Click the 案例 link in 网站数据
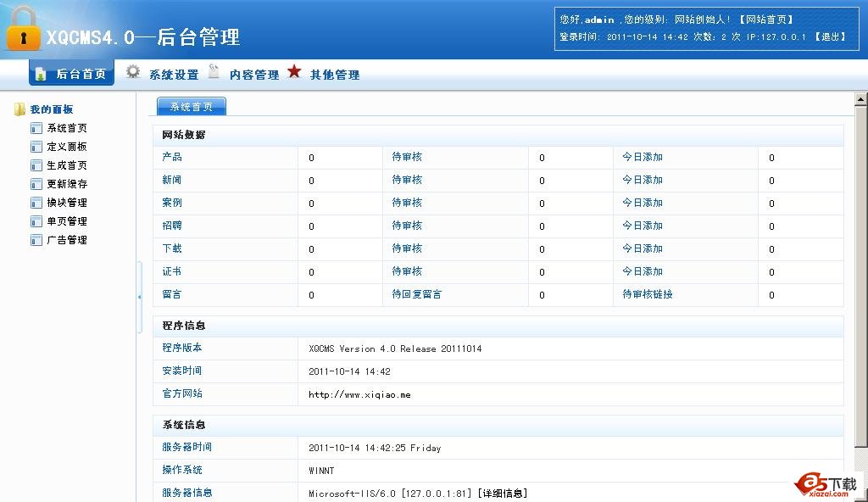Viewport: 868px width, 502px height. 172,203
